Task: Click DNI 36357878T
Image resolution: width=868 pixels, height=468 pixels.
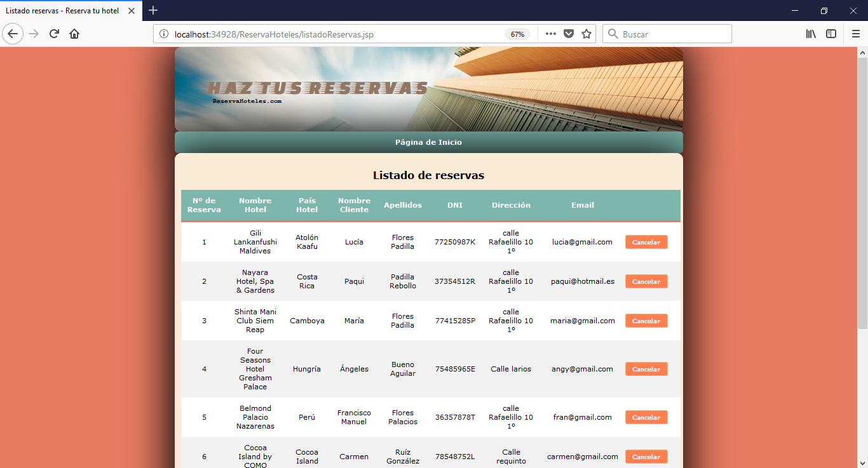Action: click(x=455, y=417)
